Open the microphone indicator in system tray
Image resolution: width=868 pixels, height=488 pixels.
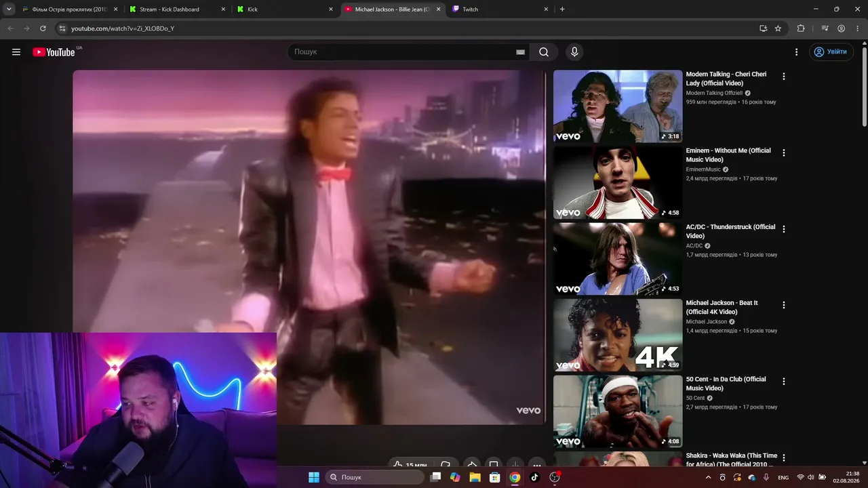coord(766,477)
